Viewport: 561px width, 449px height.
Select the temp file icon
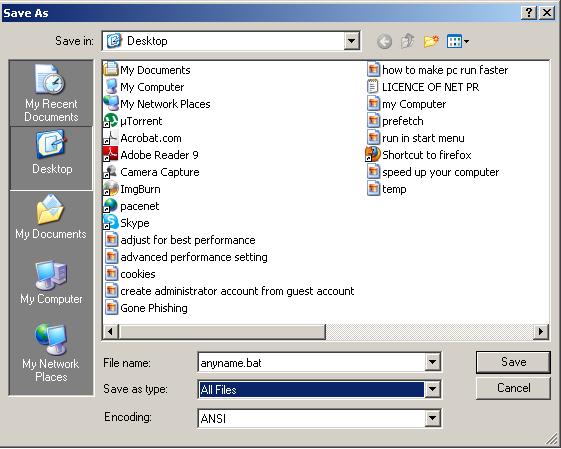[374, 189]
